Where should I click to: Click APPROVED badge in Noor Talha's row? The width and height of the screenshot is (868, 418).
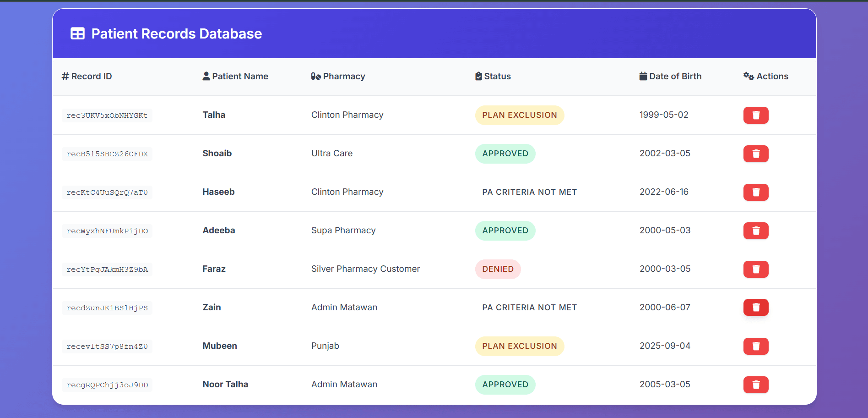tap(505, 385)
